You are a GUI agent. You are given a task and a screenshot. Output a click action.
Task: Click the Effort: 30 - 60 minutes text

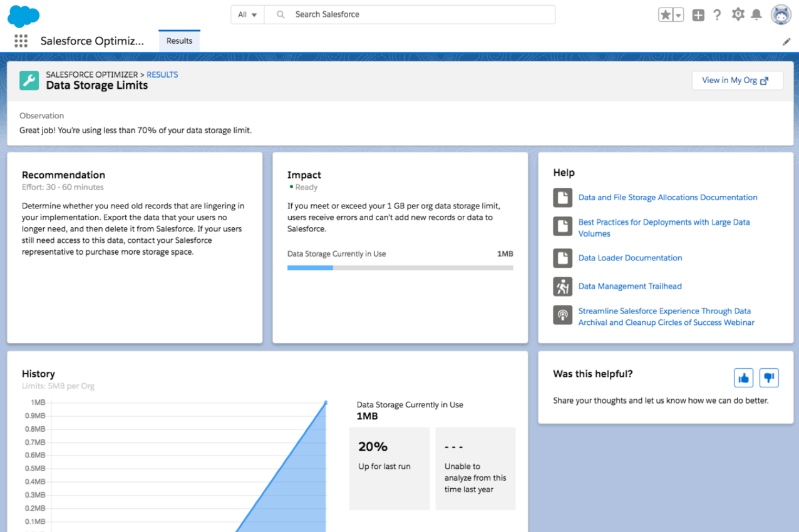[x=63, y=187]
